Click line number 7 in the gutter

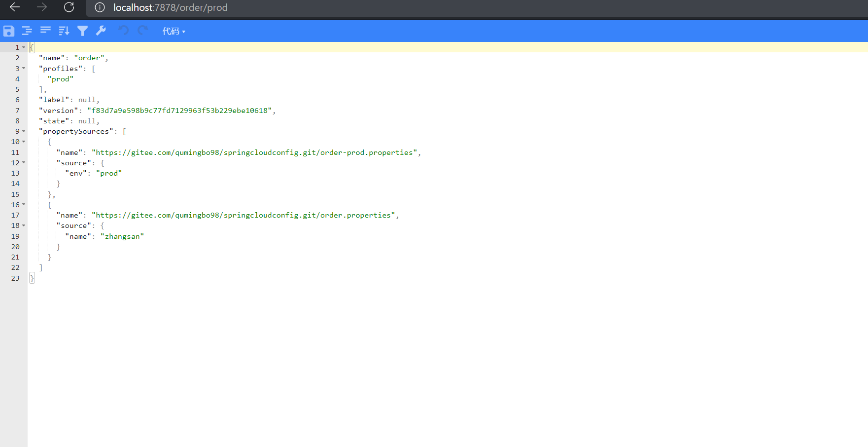pyautogui.click(x=17, y=111)
